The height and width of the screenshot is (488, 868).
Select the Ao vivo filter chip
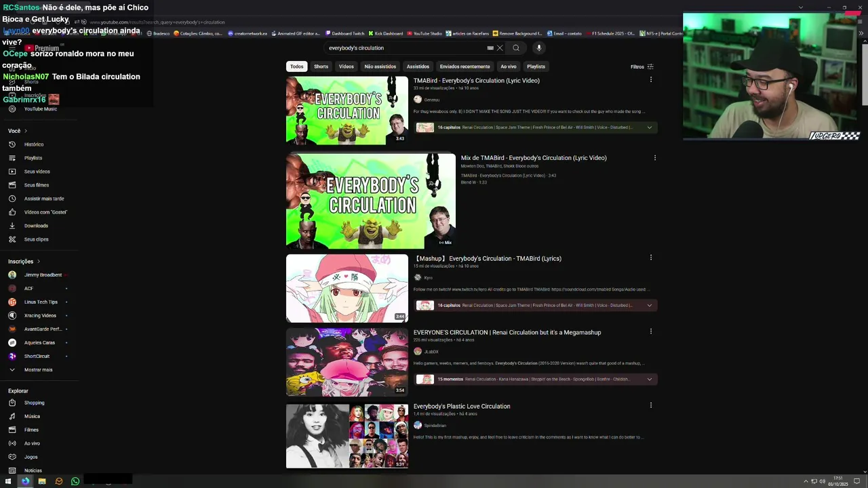508,66
